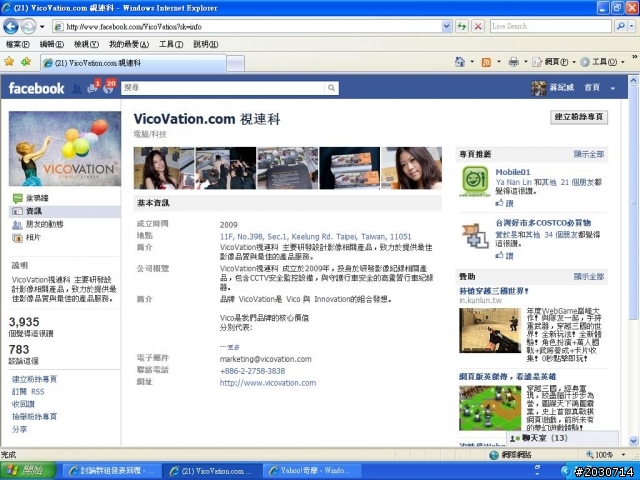Click the Live Search magnifier icon
The image size is (640, 480).
point(620,27)
